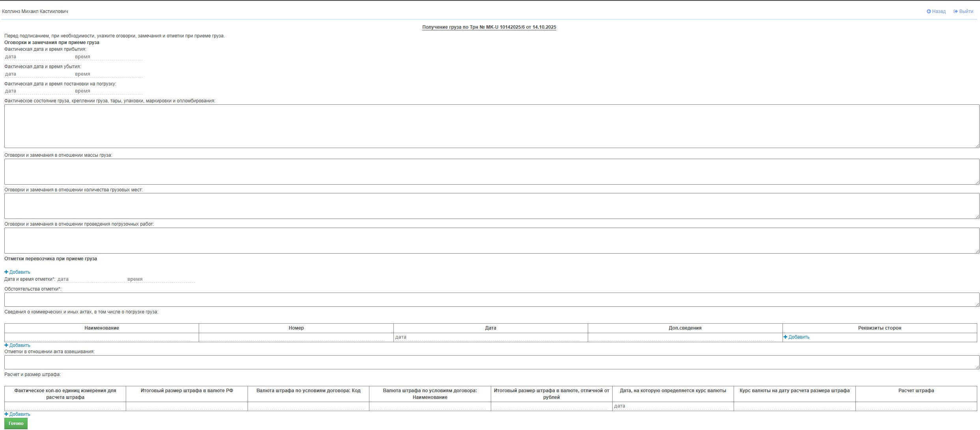
Task: Click arrival date field under Фактическая дата прибытия
Action: [37, 57]
